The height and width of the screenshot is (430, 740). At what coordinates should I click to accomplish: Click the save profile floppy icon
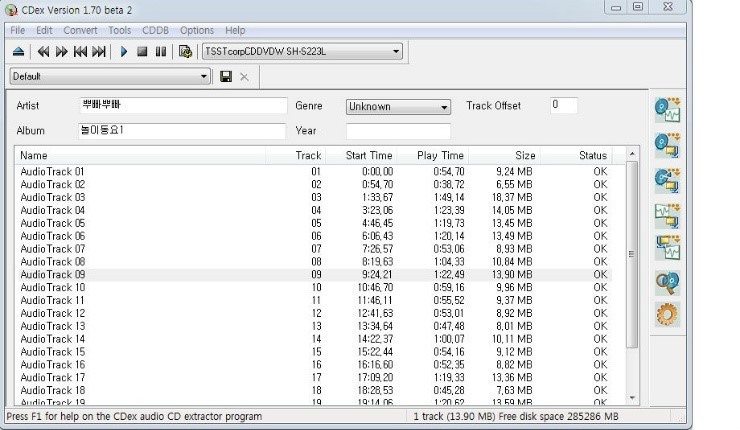(226, 76)
